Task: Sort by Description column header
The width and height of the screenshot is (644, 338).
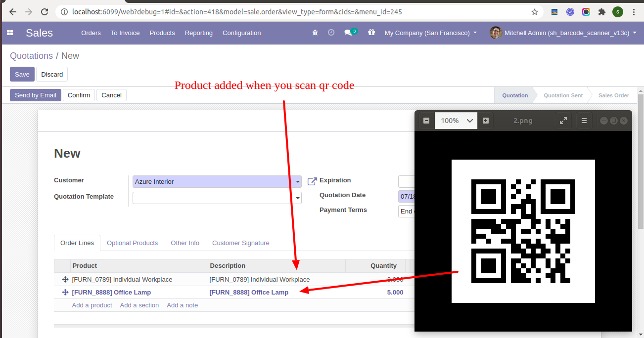Action: (277, 266)
